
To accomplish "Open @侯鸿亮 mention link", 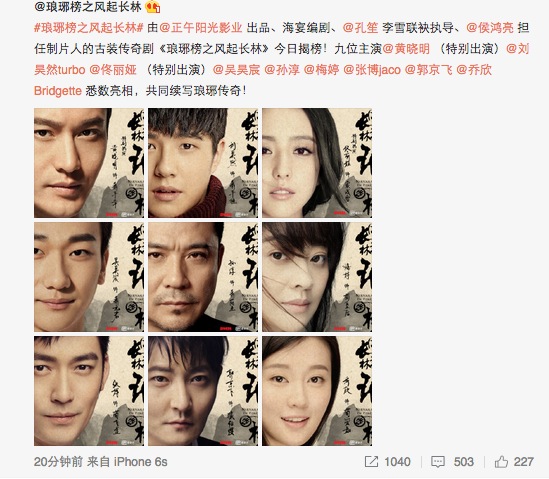I will (490, 28).
